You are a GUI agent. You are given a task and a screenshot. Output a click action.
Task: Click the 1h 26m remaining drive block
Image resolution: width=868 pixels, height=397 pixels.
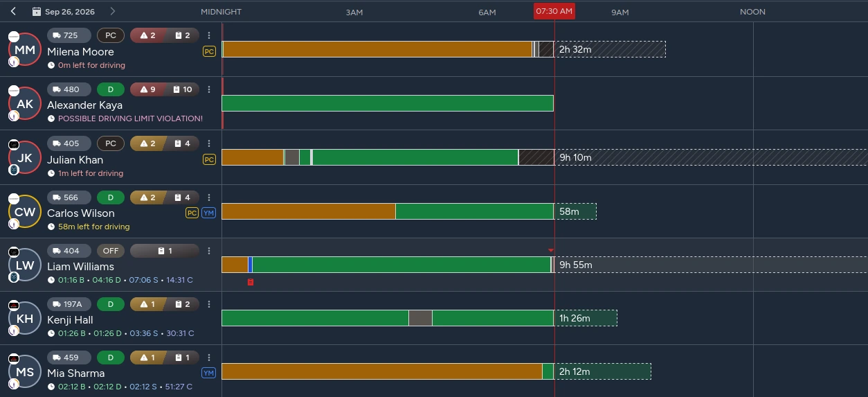[586, 318]
